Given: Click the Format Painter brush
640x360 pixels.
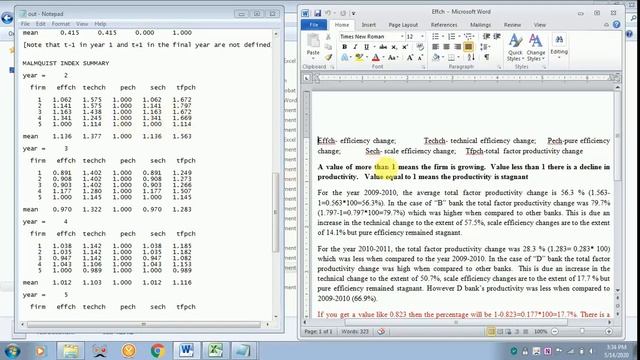Looking at the screenshot, I should pyautogui.click(x=328, y=58).
